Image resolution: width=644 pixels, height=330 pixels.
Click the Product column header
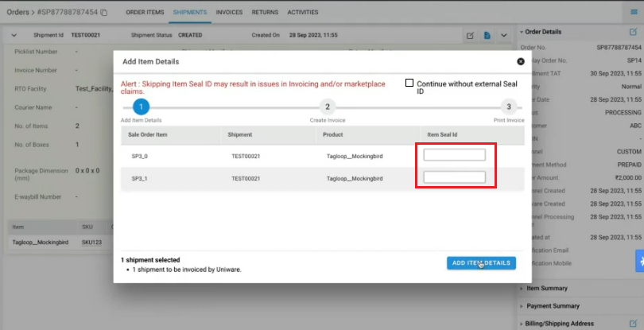(332, 135)
